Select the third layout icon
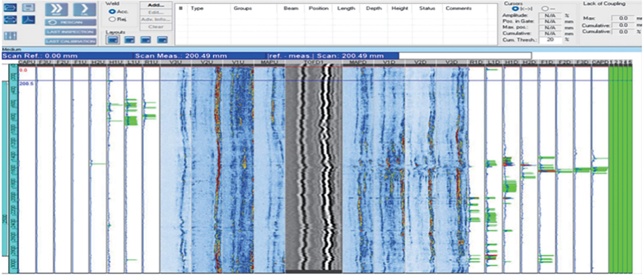The image size is (644, 276). coord(146,40)
